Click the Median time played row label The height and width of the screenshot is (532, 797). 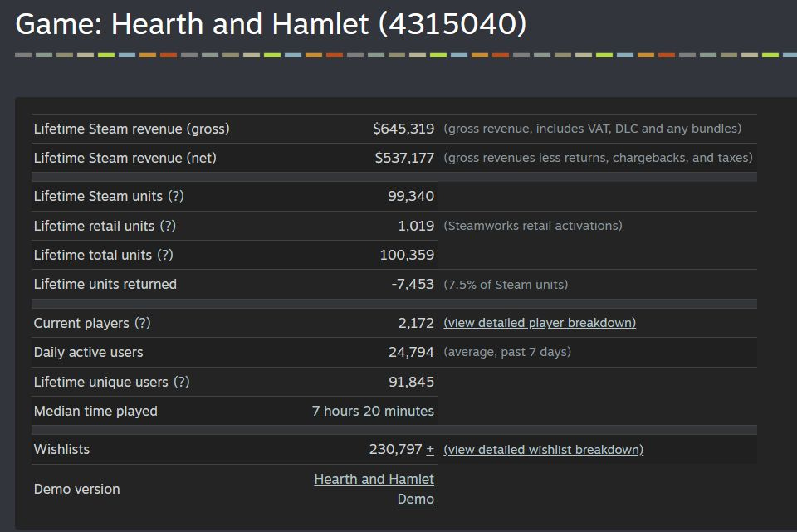[x=95, y=411]
